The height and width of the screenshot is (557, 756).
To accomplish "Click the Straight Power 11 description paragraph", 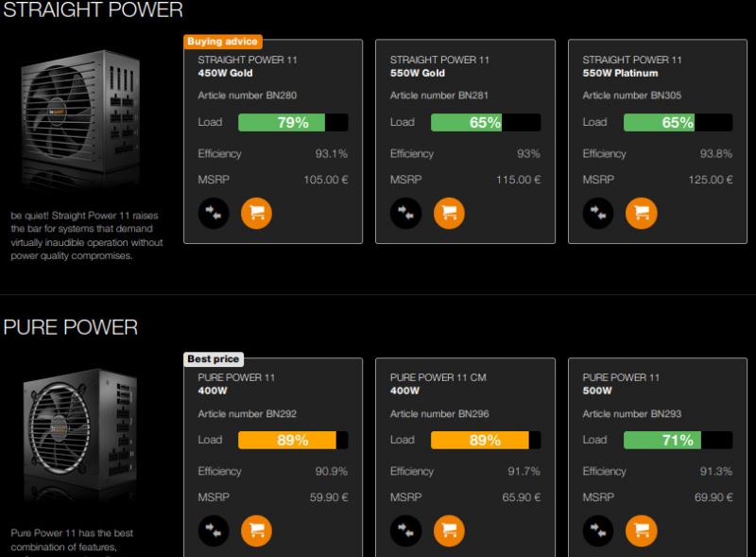I will (87, 235).
